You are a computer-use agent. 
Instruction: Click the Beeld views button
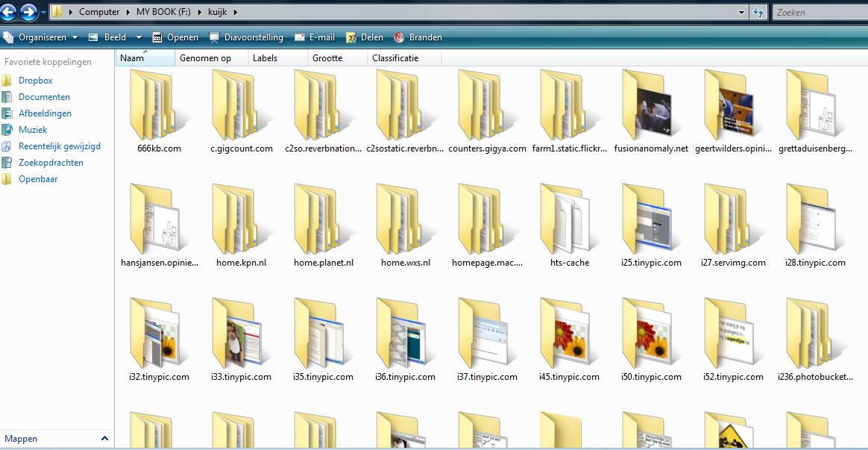[x=109, y=37]
